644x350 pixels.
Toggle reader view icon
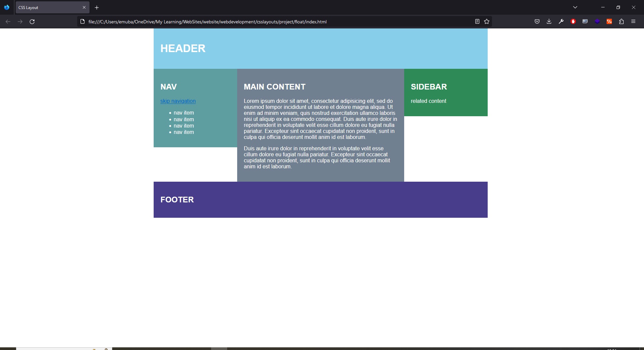coord(477,22)
